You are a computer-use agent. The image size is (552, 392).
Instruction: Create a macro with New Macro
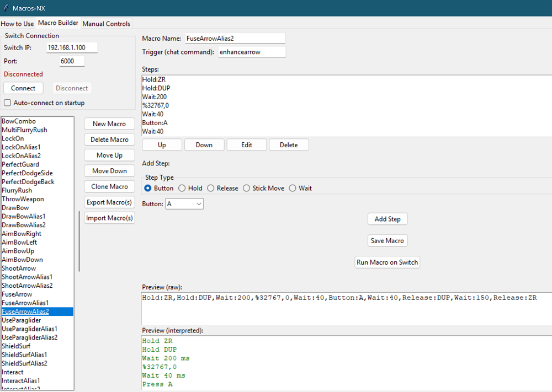pos(109,123)
